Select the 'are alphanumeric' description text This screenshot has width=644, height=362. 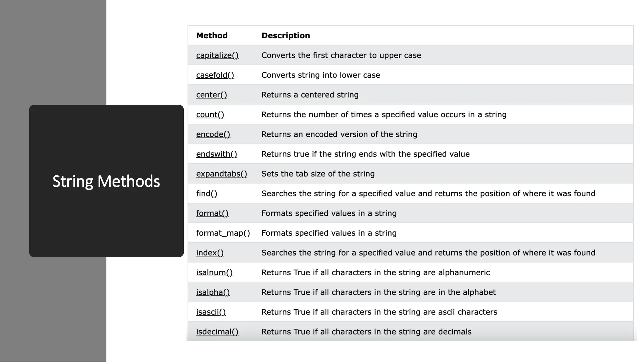[x=375, y=272]
